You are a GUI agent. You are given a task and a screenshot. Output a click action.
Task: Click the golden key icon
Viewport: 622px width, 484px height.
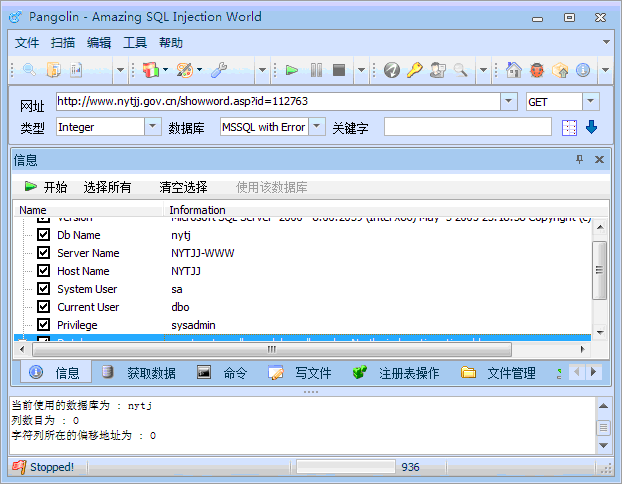[x=415, y=70]
